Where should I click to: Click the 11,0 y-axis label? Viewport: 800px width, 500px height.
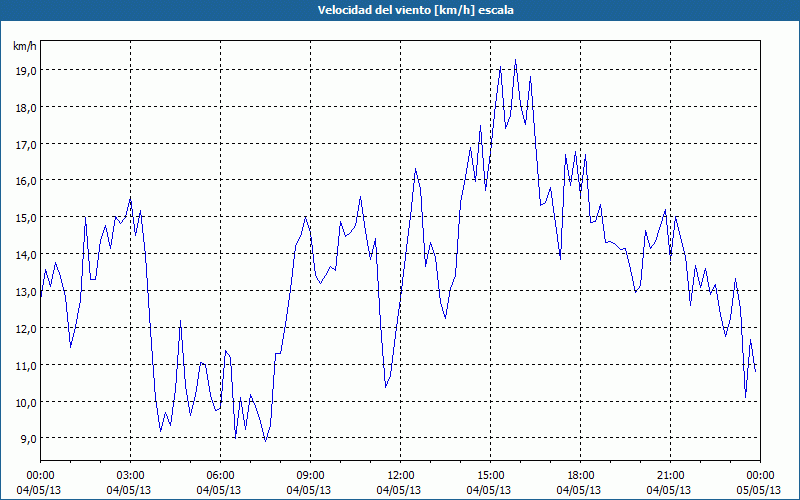click(26, 365)
